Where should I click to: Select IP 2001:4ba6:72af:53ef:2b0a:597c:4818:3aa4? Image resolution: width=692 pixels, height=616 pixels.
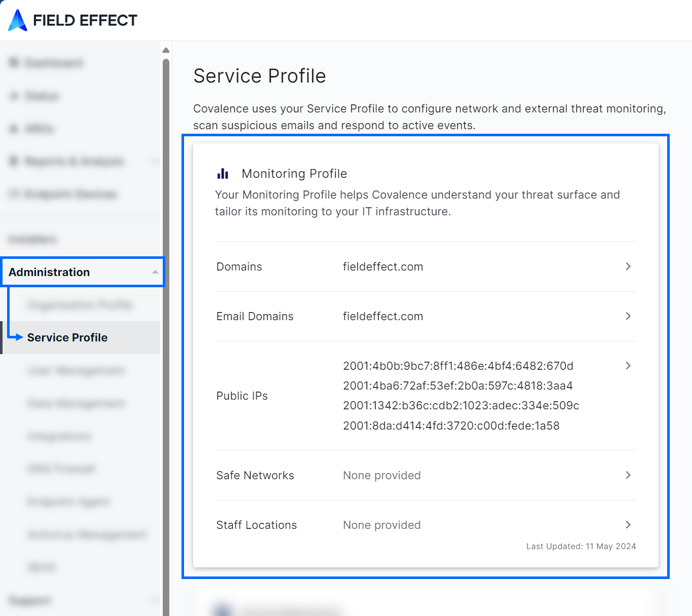(x=458, y=386)
